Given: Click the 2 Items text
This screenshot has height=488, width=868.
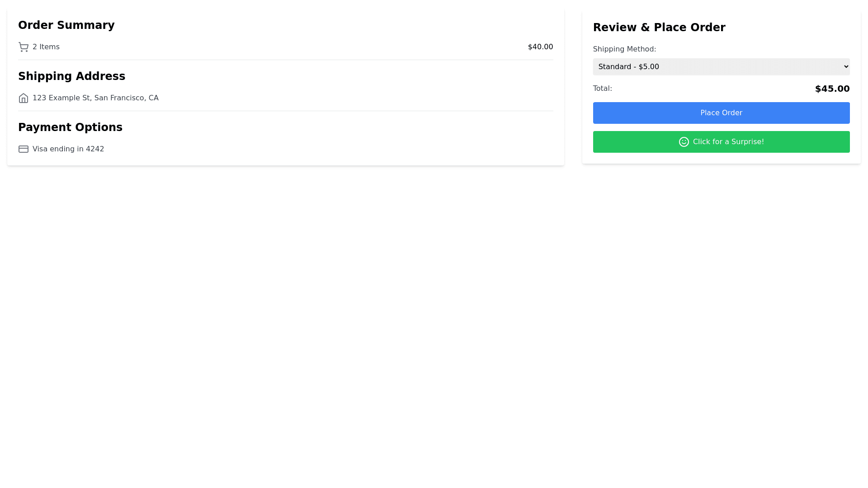Looking at the screenshot, I should pyautogui.click(x=46, y=47).
